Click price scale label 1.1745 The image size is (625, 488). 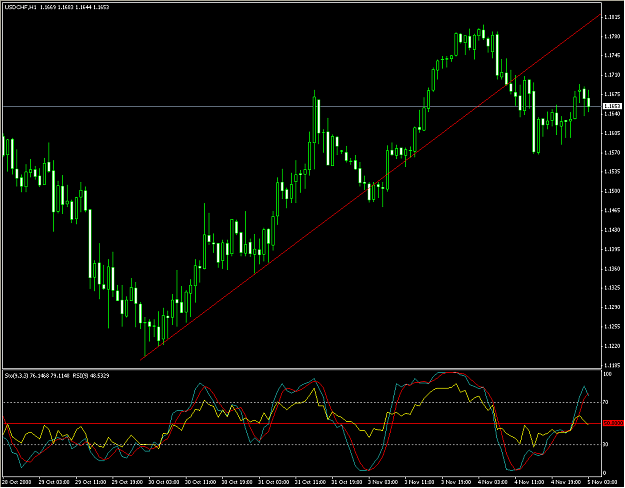click(612, 56)
